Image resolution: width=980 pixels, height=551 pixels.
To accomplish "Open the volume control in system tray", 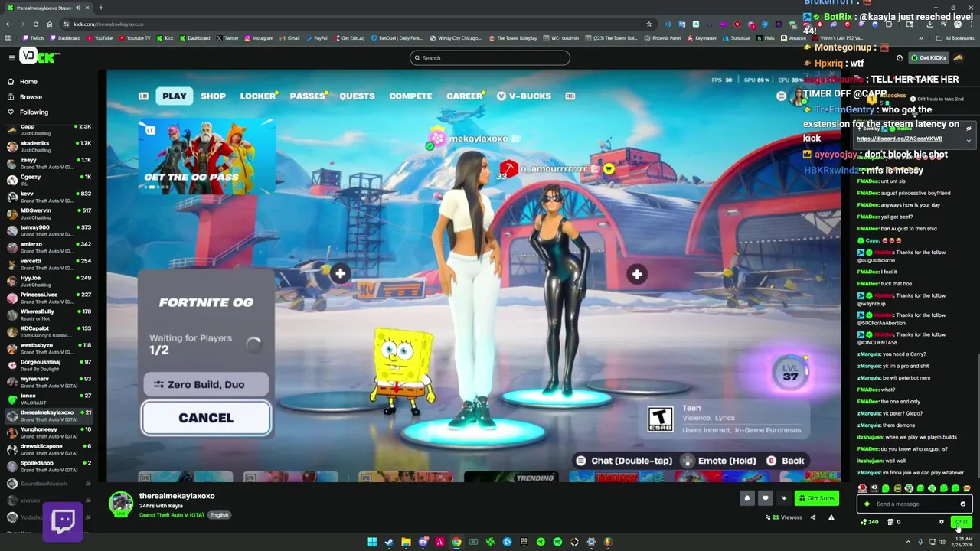I will [x=941, y=542].
